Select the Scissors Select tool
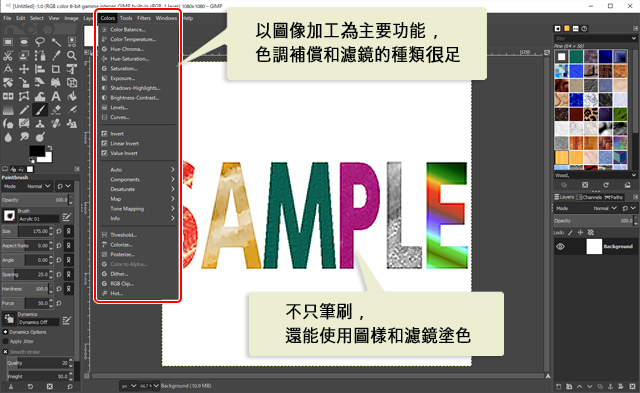This screenshot has width=640, height=393. [8, 56]
